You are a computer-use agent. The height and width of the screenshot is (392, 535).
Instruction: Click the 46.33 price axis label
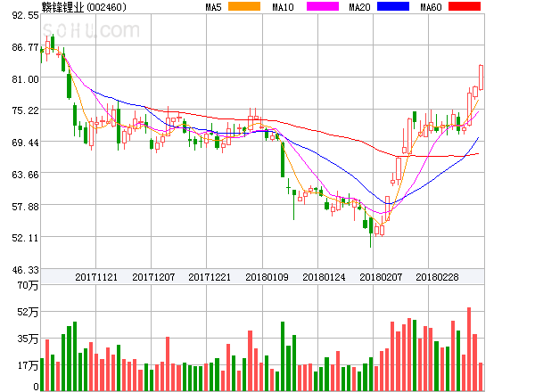(25, 270)
